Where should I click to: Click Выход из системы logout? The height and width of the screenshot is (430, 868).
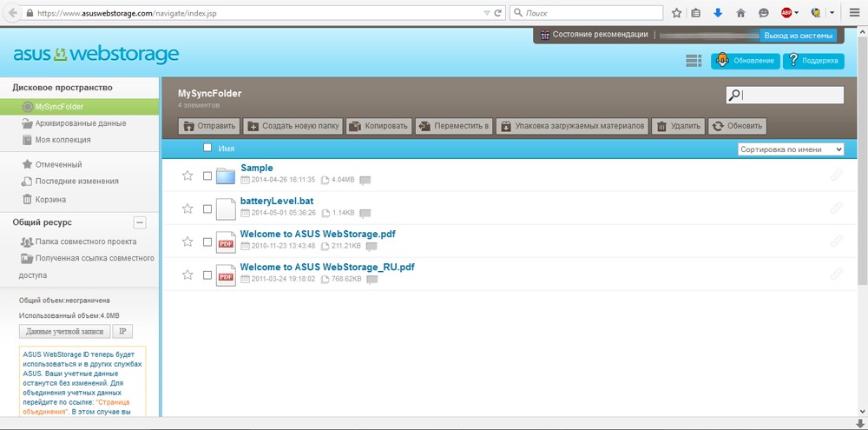click(799, 36)
